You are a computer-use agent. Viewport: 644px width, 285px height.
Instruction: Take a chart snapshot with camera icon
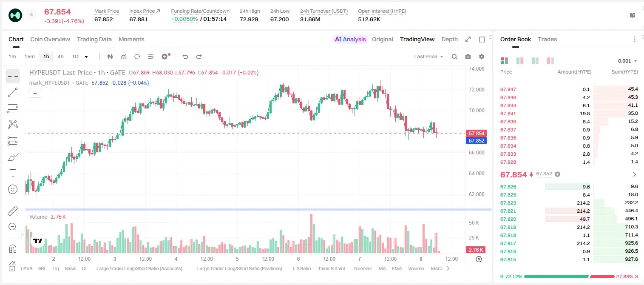coord(468,57)
